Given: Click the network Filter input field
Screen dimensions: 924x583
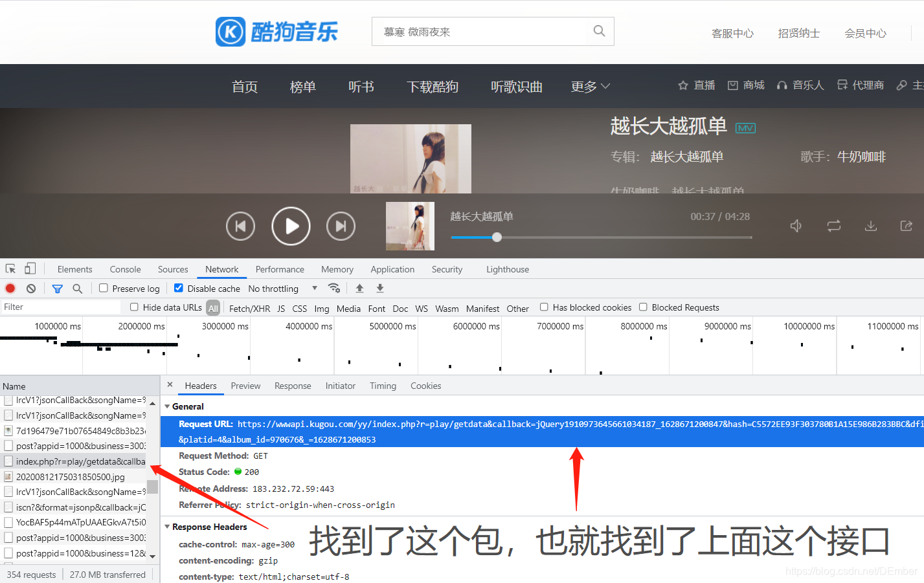Looking at the screenshot, I should coord(61,307).
